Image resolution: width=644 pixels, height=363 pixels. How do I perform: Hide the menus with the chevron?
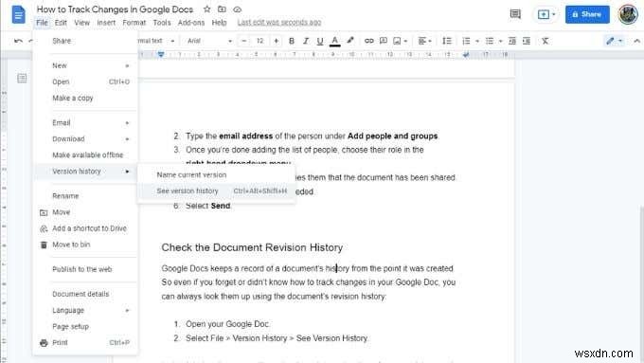pos(636,41)
